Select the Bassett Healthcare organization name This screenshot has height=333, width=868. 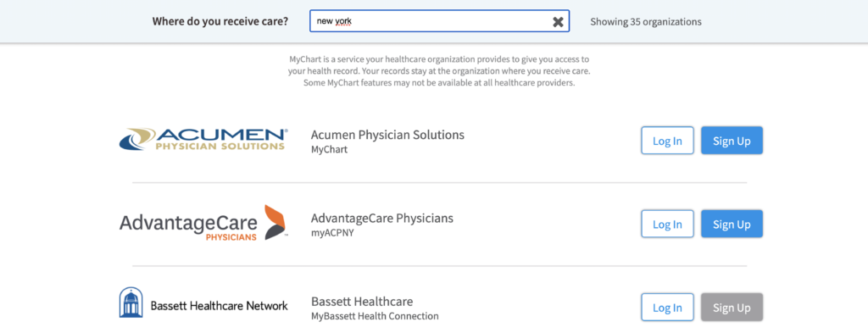pyautogui.click(x=362, y=302)
